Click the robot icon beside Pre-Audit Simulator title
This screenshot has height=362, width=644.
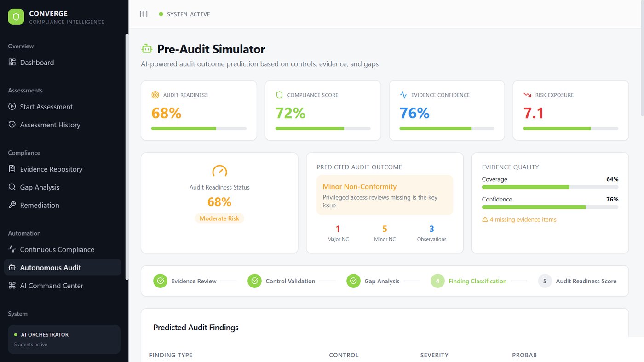147,49
